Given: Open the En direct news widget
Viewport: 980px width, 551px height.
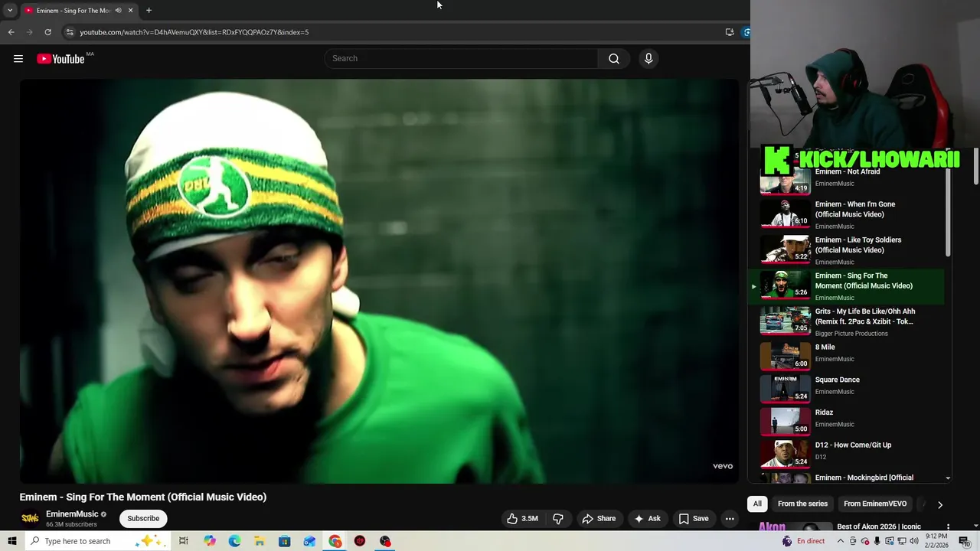Looking at the screenshot, I should pos(803,541).
